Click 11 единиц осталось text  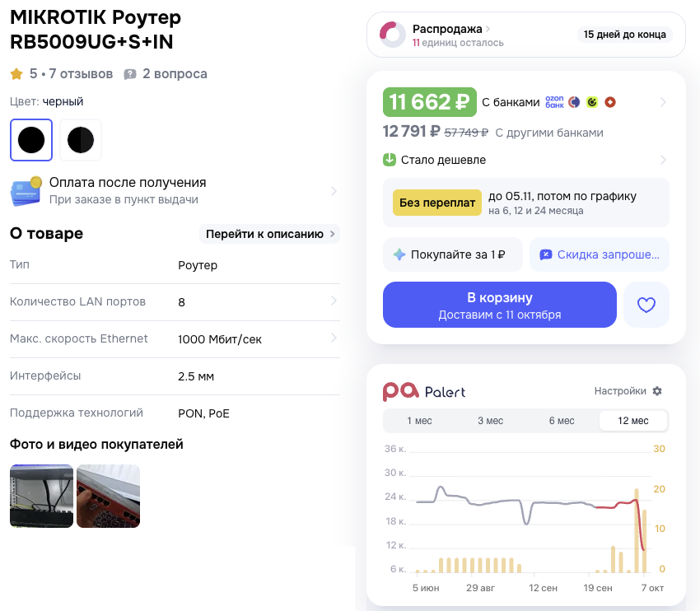pyautogui.click(x=458, y=43)
